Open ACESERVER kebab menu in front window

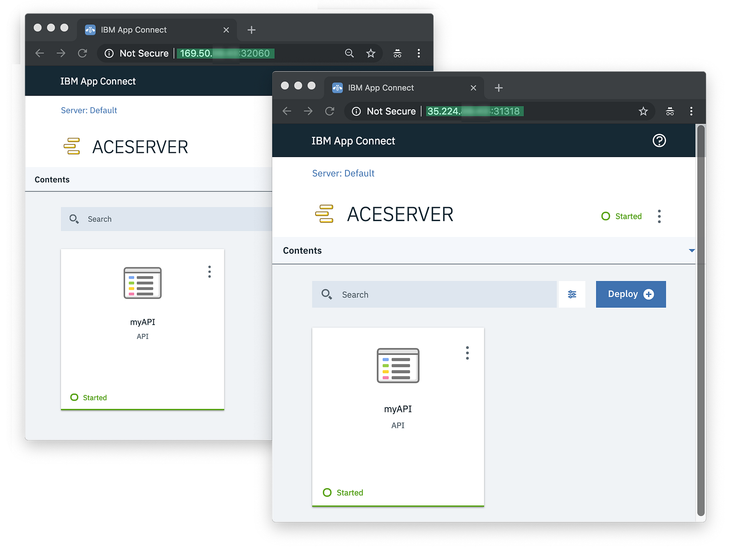point(659,216)
